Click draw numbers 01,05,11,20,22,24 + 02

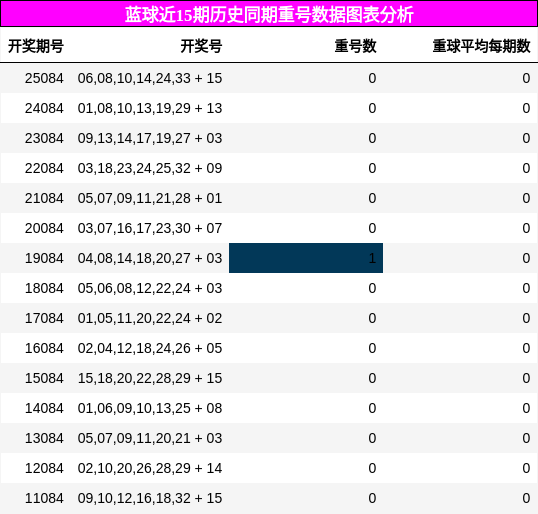150,318
